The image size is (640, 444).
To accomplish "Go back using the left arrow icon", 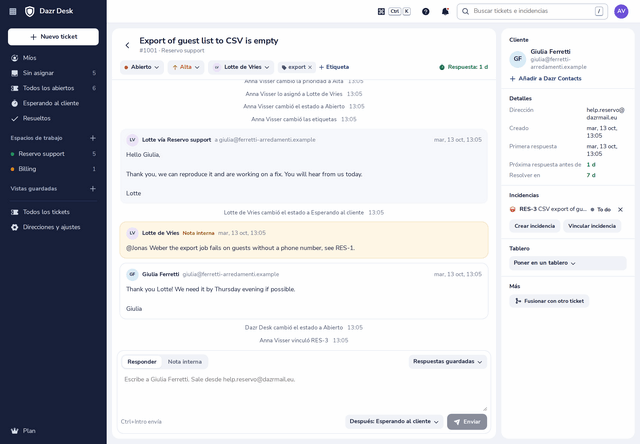I will (x=127, y=45).
